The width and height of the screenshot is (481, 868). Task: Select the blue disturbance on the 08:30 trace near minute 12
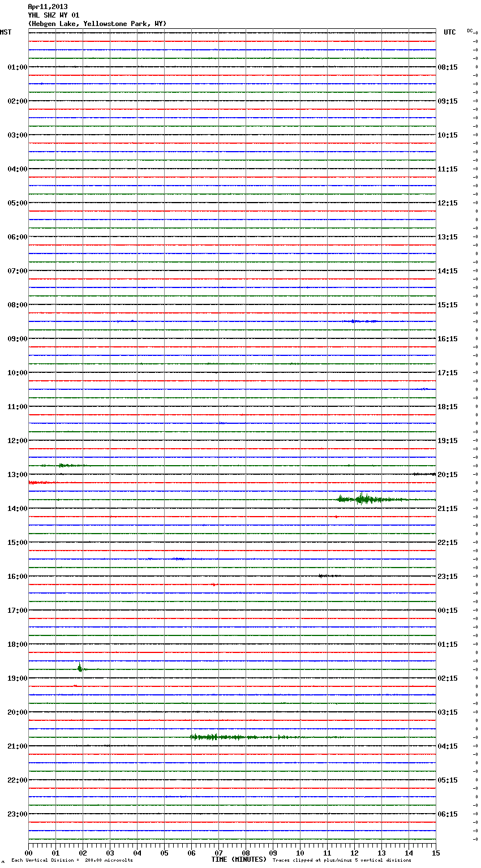coord(360,321)
